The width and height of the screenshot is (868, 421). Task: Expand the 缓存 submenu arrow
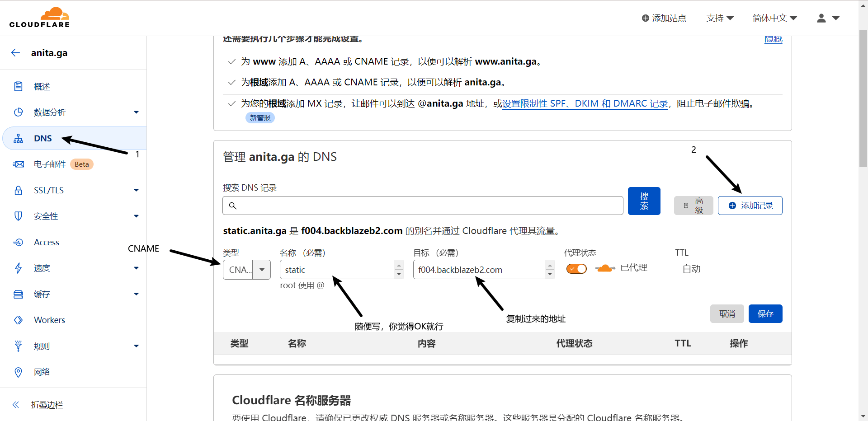(136, 294)
